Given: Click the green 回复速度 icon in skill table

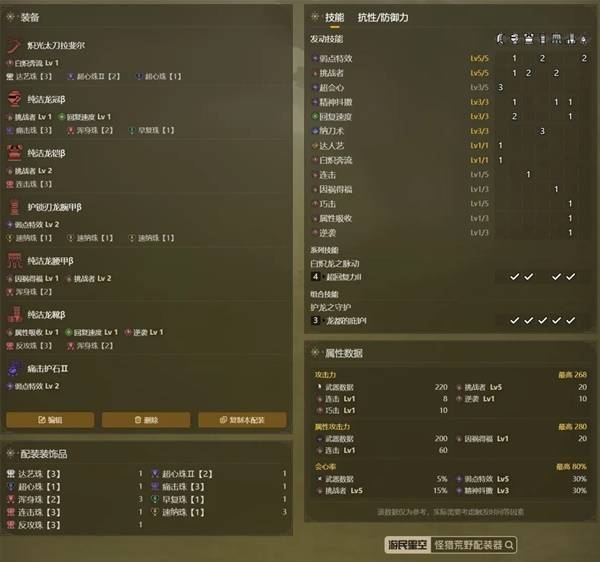Looking at the screenshot, I should pos(315,116).
